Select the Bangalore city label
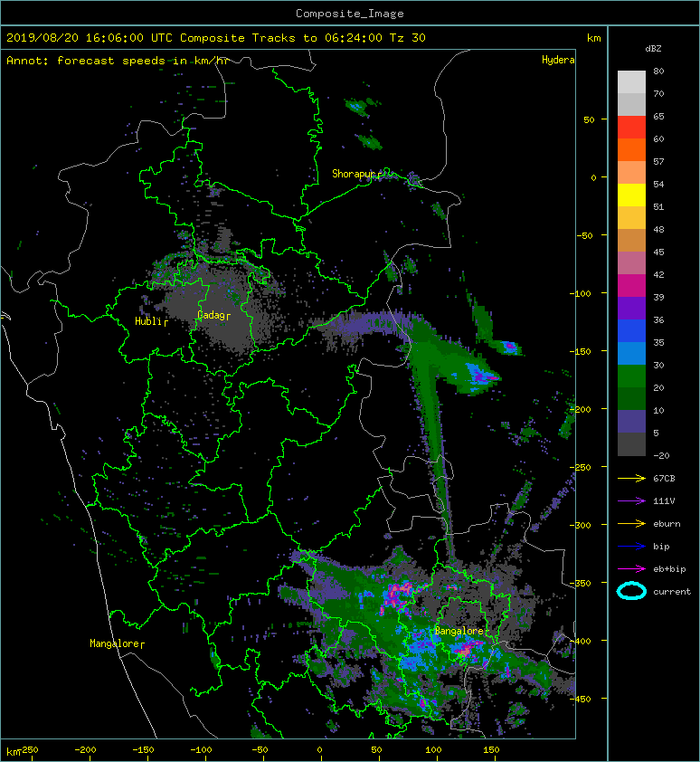This screenshot has width=700, height=762. tap(459, 631)
